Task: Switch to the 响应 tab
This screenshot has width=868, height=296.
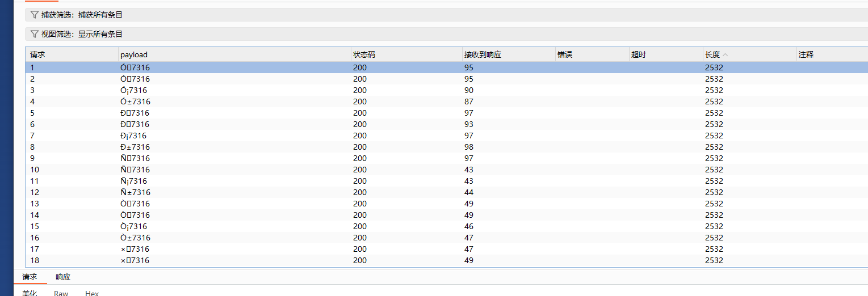Action: 63,277
